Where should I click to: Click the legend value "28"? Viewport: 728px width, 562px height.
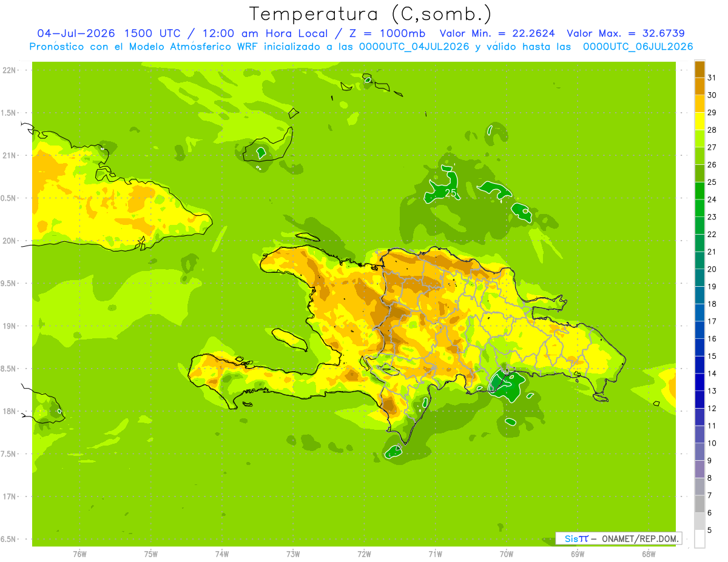click(x=712, y=130)
